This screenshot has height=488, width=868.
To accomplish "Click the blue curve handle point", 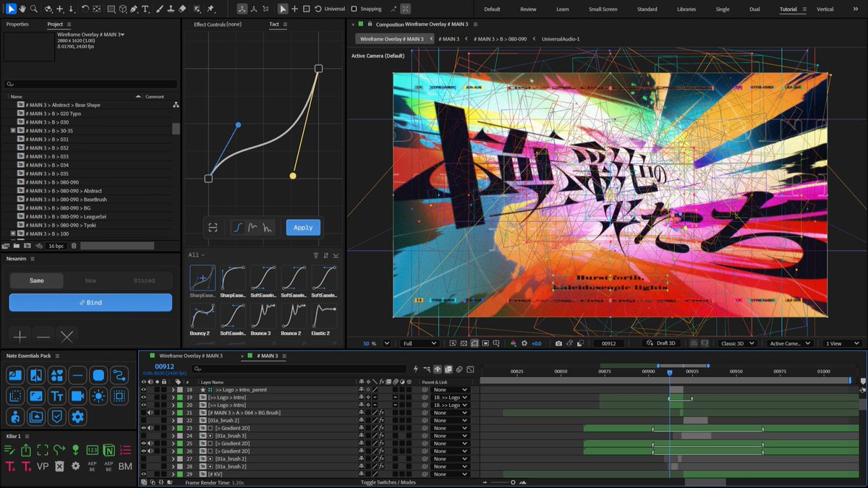I will pyautogui.click(x=238, y=125).
